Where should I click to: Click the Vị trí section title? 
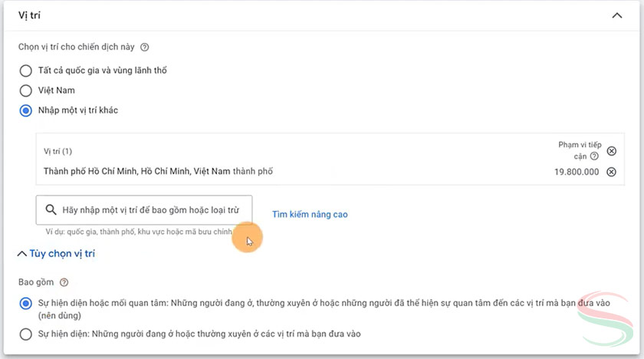[29, 15]
